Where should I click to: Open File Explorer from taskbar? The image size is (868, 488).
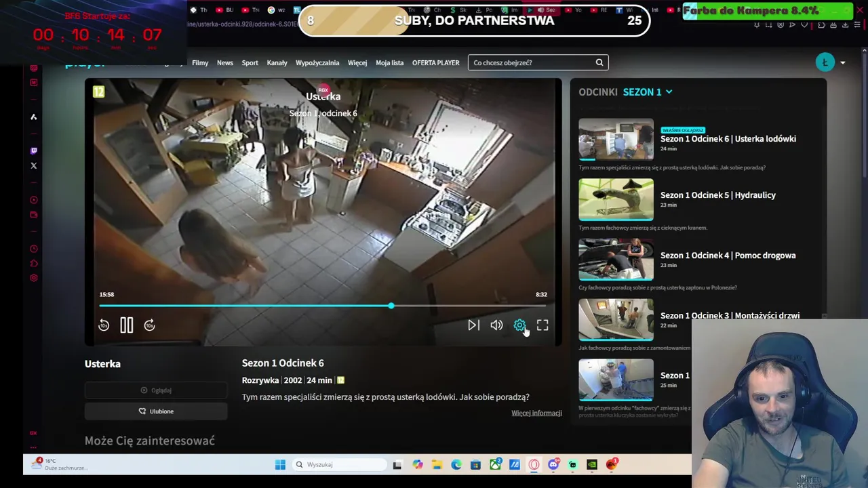tap(437, 465)
